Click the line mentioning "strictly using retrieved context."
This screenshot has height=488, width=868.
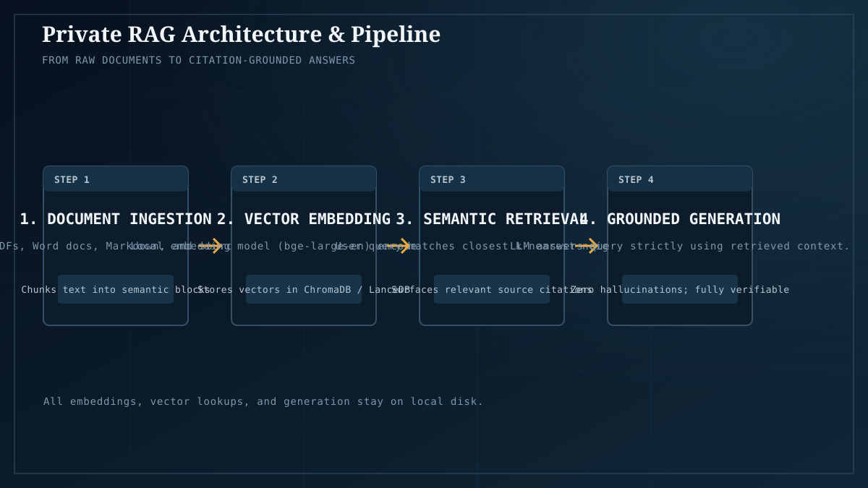tap(680, 246)
